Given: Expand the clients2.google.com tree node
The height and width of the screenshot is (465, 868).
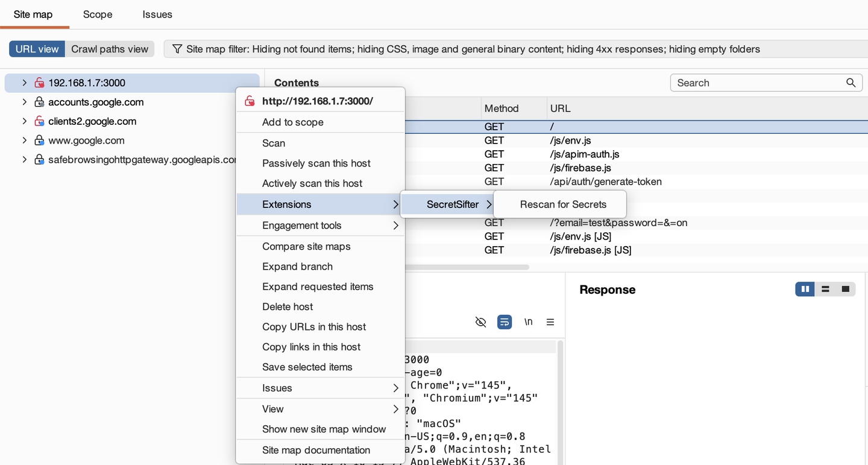Looking at the screenshot, I should (x=24, y=121).
